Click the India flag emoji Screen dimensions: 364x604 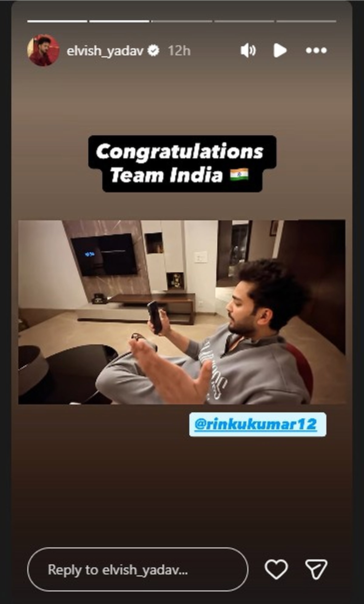239,175
